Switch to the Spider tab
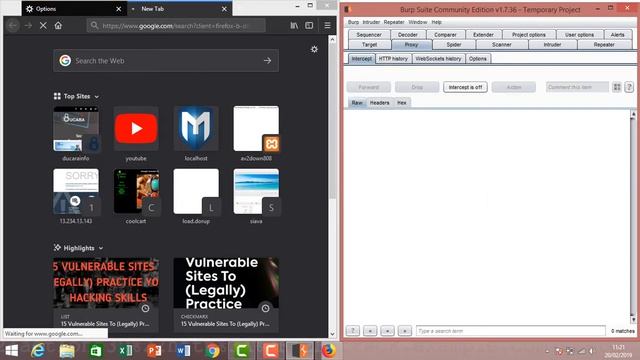 point(454,44)
